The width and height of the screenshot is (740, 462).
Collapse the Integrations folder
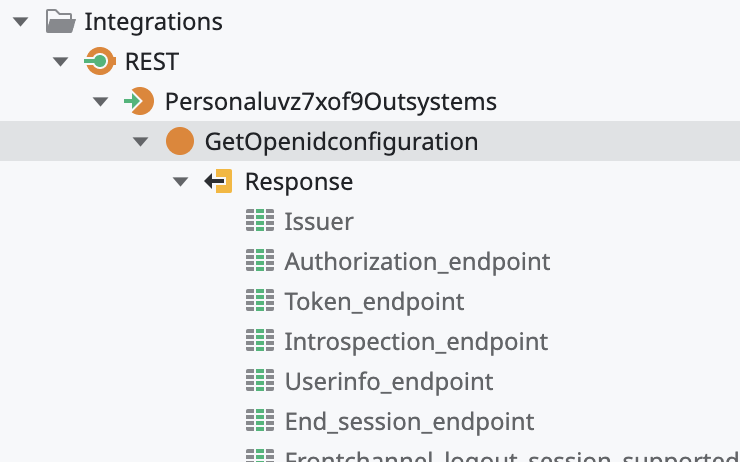tap(20, 21)
